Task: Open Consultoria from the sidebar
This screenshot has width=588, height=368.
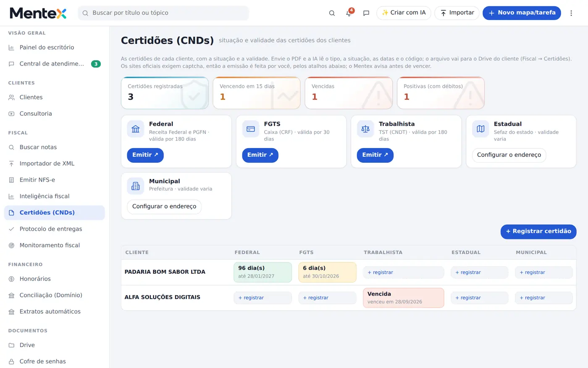Action: pos(55,114)
